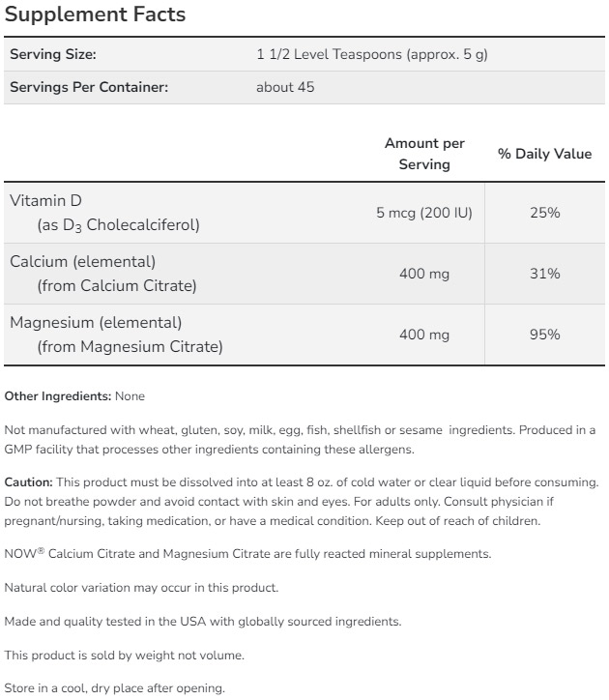Viewport: 609px width, 700px height.
Task: Click the Amount per Serving column header
Action: 424,154
